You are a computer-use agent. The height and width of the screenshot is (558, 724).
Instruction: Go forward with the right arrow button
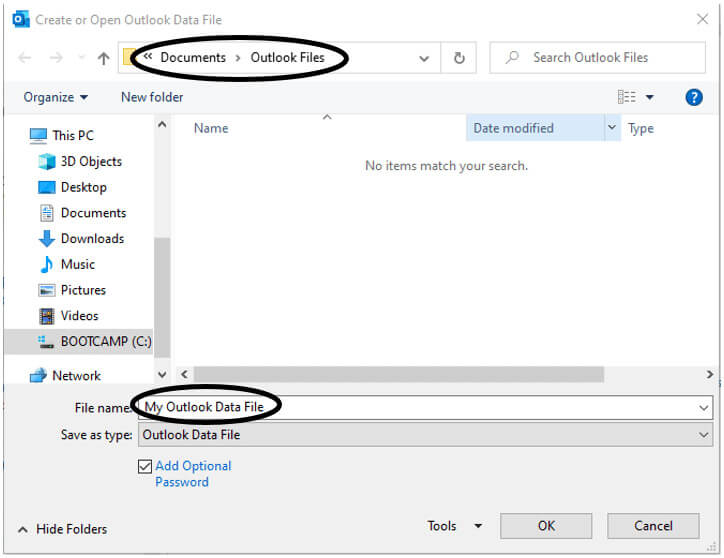[56, 58]
